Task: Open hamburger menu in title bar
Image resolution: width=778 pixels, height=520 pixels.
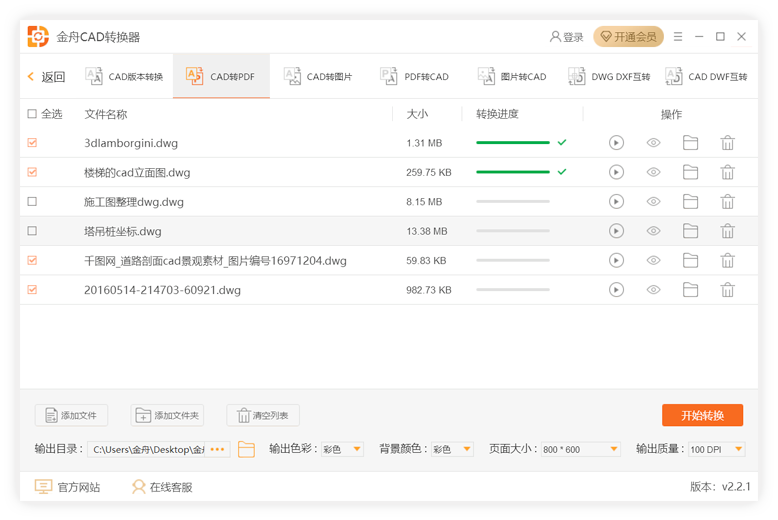Action: point(679,37)
